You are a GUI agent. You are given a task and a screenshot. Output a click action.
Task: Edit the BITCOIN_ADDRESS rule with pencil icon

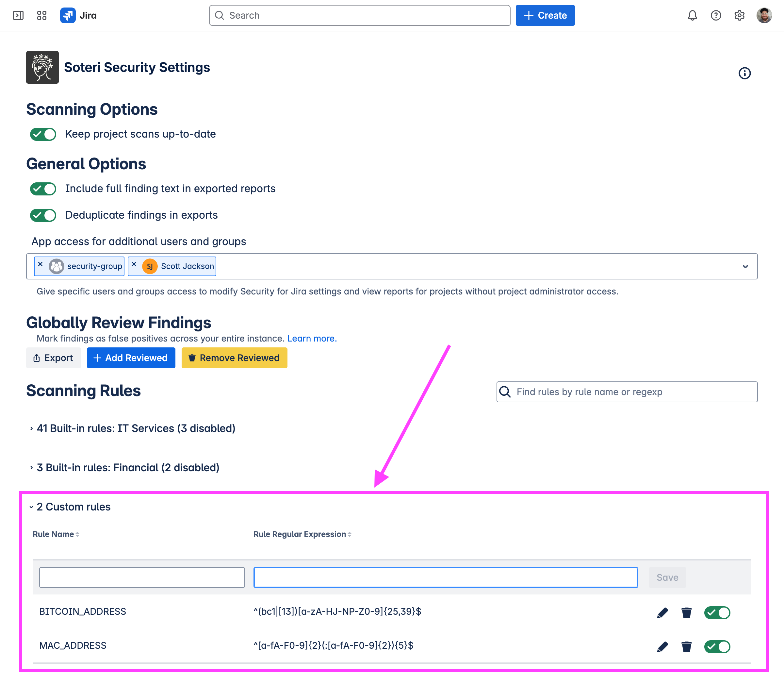(662, 613)
